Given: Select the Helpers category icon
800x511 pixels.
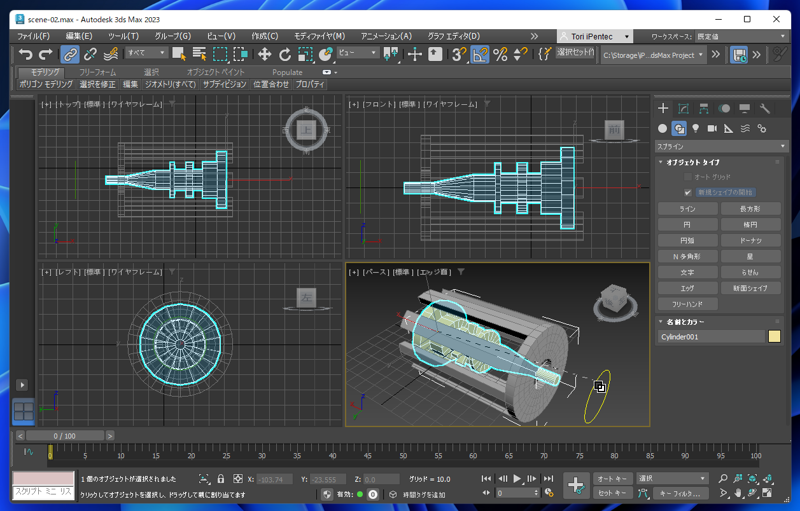Looking at the screenshot, I should point(729,129).
